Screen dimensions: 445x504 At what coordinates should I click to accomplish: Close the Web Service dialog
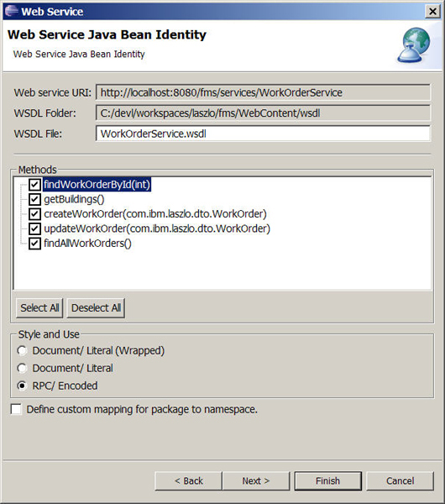point(432,12)
